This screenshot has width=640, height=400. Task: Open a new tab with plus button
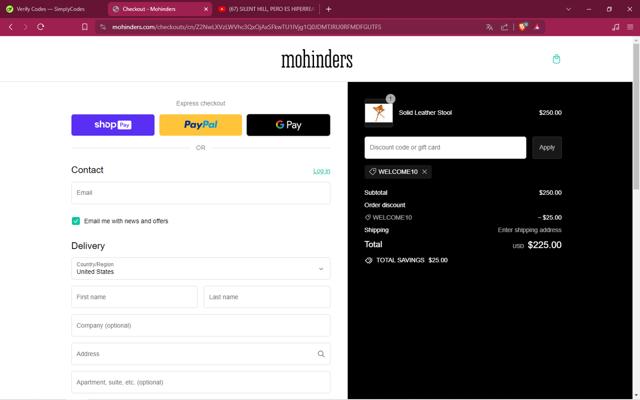[x=329, y=9]
